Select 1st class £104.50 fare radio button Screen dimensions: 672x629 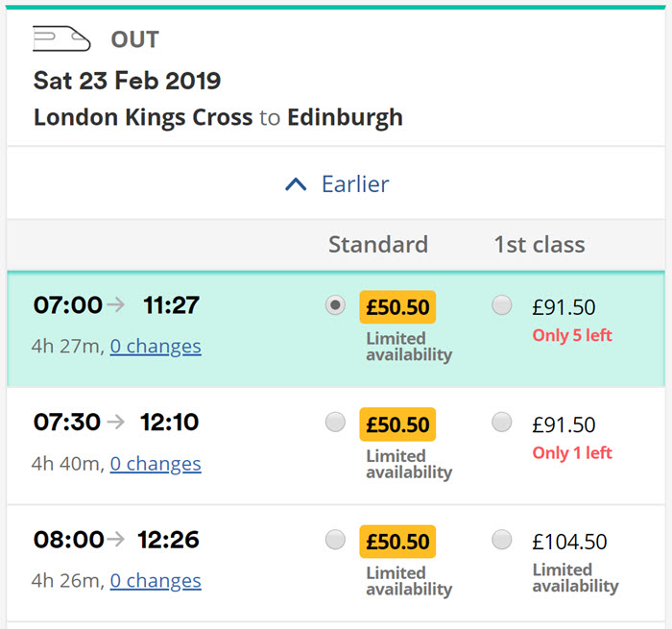pyautogui.click(x=502, y=540)
